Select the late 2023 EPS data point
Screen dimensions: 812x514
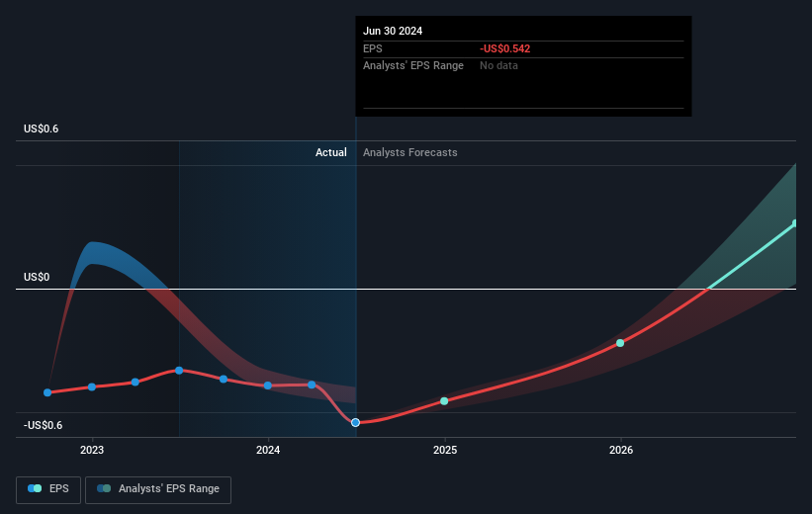(224, 380)
